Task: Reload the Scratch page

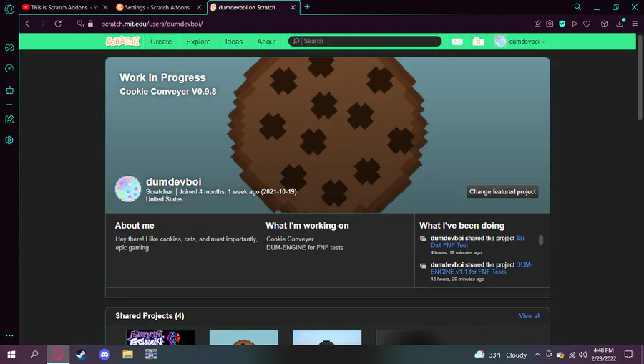Action: [x=58, y=24]
